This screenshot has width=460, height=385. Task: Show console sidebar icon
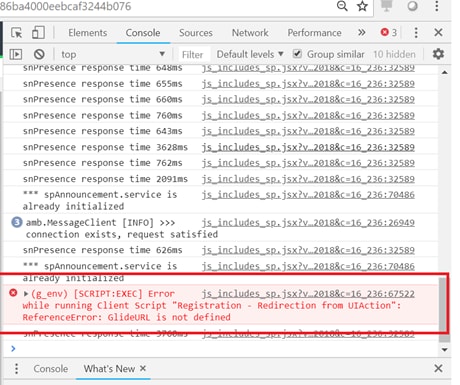(x=16, y=54)
